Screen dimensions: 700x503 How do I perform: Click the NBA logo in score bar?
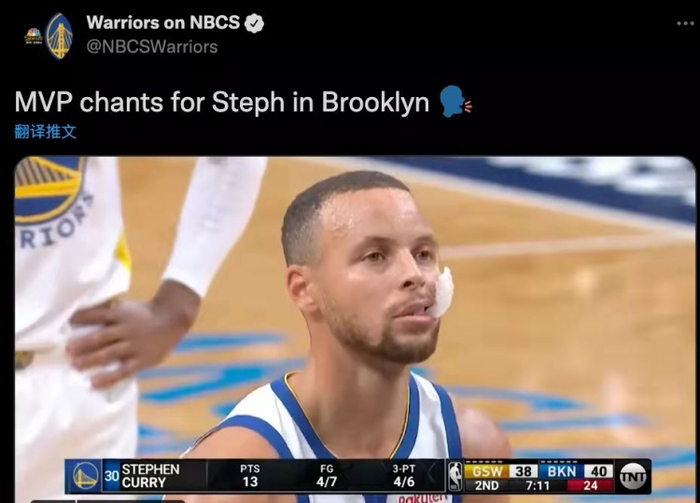pos(454,476)
